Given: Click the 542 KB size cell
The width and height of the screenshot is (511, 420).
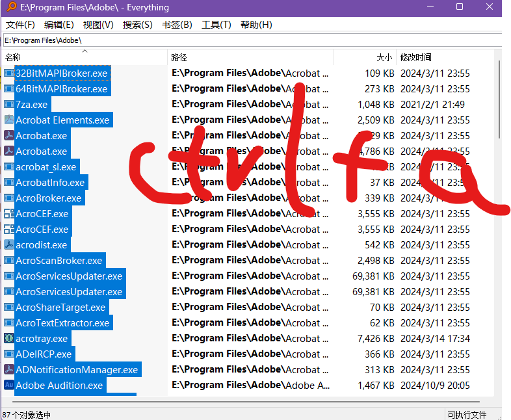Looking at the screenshot, I should pyautogui.click(x=379, y=244).
